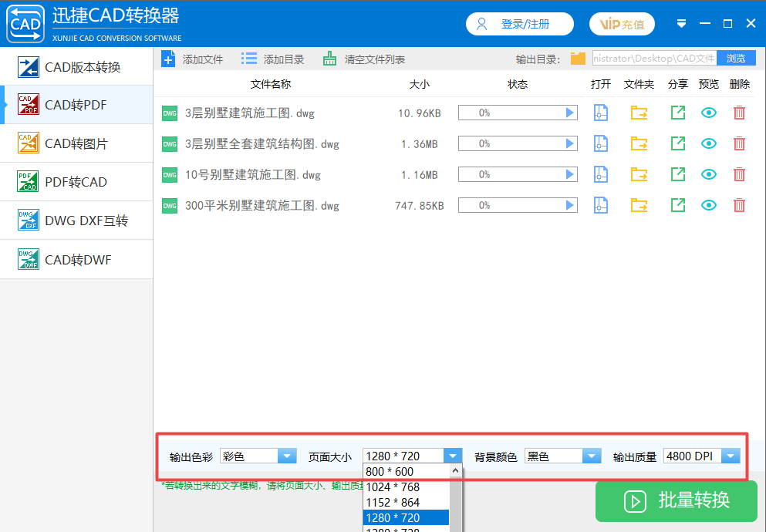Image resolution: width=766 pixels, height=532 pixels.
Task: Click the 清空文件列表 clear list icon
Action: coord(329,58)
